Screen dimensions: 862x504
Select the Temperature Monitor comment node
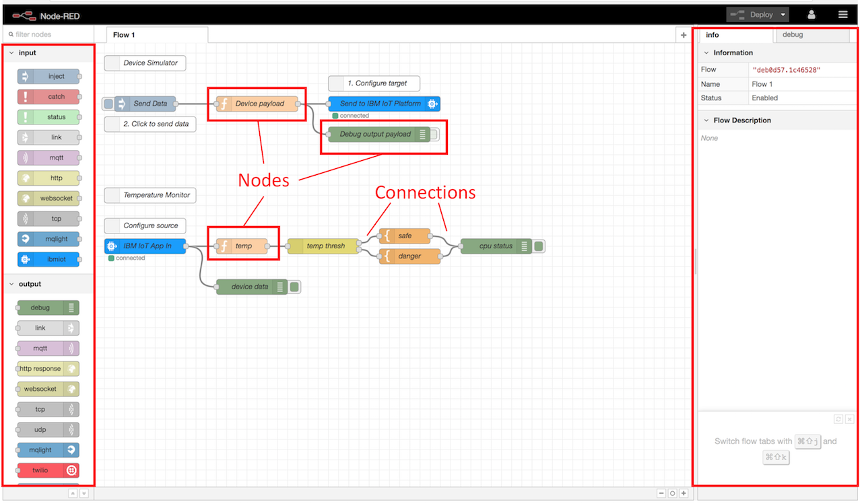tap(150, 195)
